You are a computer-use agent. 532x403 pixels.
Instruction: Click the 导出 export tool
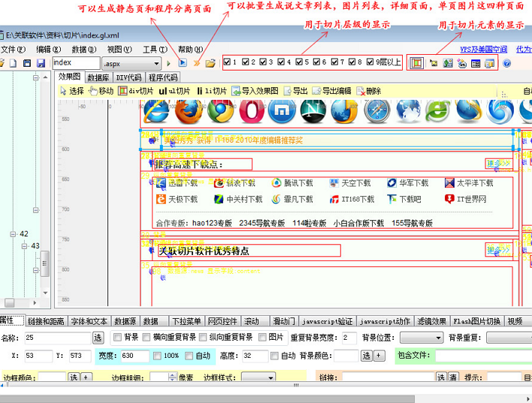tap(295, 91)
